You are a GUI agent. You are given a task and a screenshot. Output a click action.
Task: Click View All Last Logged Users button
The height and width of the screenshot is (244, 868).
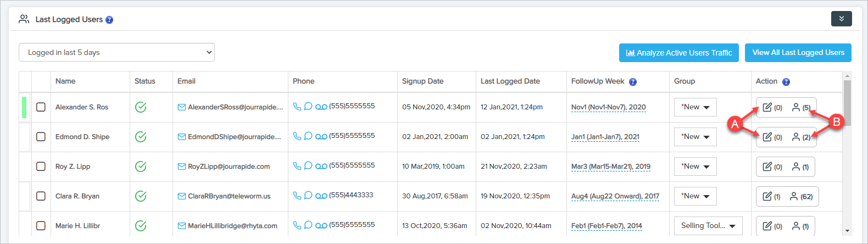point(798,53)
